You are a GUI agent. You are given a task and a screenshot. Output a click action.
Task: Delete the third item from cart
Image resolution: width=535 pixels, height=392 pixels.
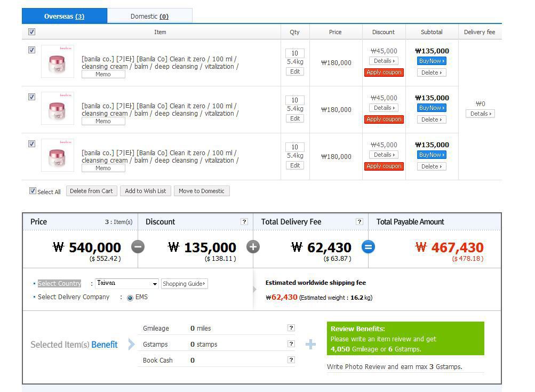pyautogui.click(x=432, y=166)
